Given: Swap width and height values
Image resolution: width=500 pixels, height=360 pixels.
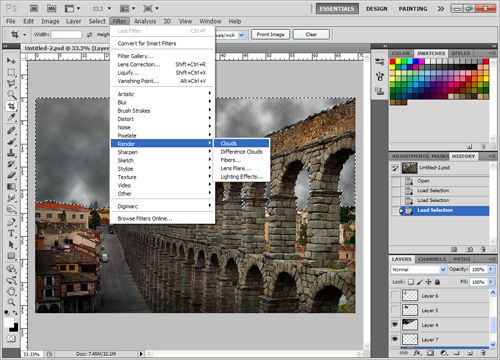Looking at the screenshot, I should click(x=89, y=34).
